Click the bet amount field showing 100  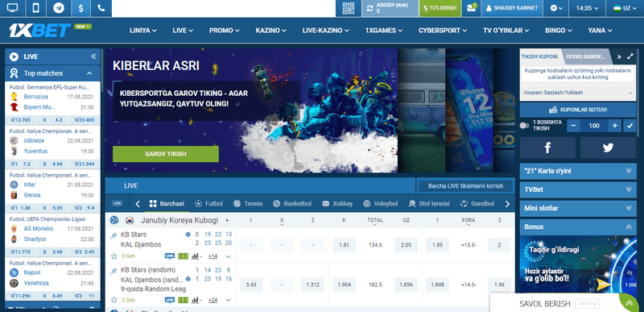(x=594, y=126)
